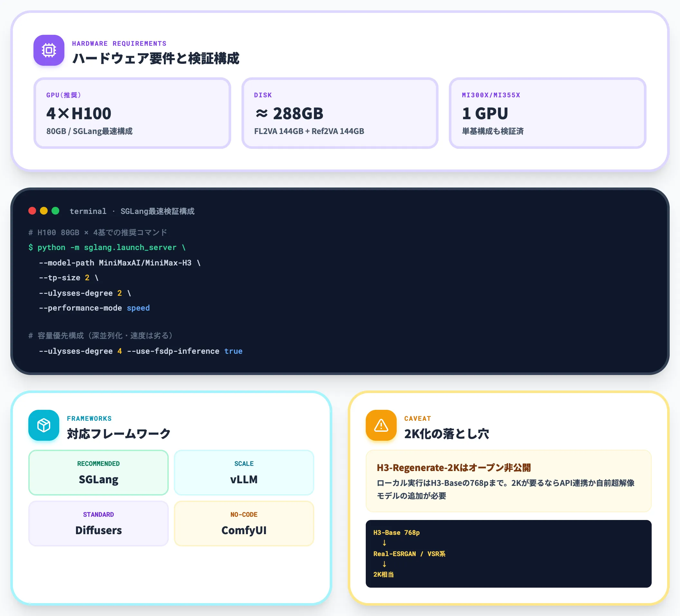The height and width of the screenshot is (616, 680).
Task: Click the '--ulysses-degree 2' line
Action: click(x=85, y=293)
